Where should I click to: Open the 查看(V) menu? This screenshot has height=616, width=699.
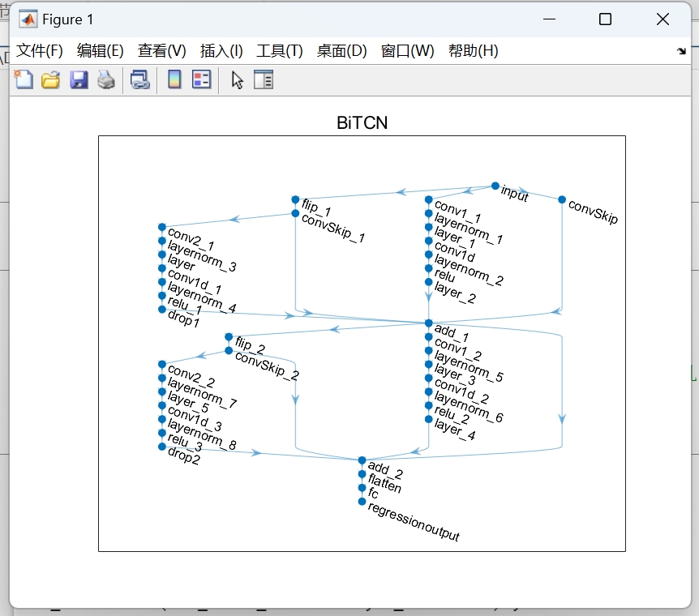(161, 50)
